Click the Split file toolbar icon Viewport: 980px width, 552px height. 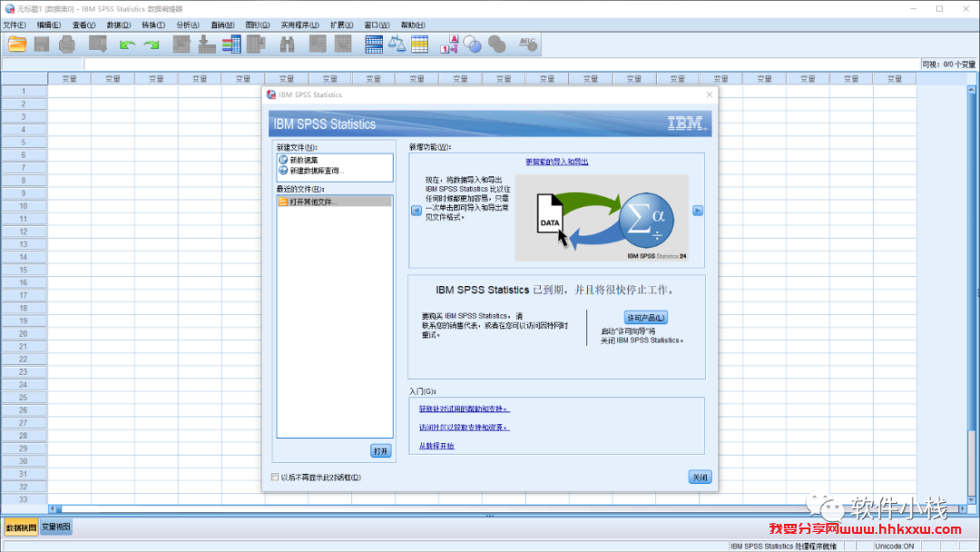[x=374, y=44]
